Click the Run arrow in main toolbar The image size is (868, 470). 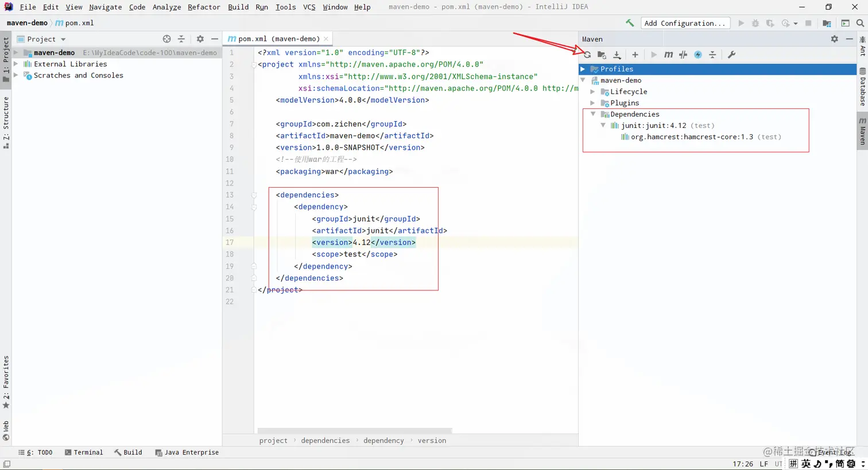point(741,23)
